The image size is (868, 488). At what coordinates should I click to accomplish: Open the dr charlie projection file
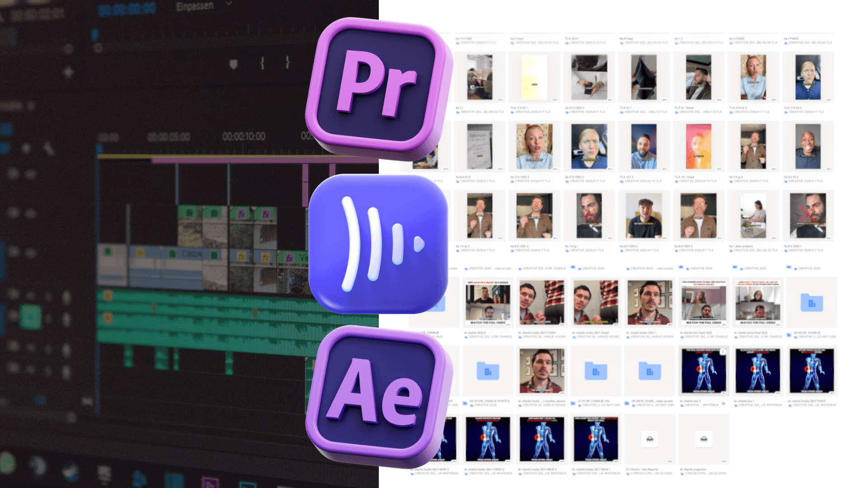coord(703,439)
